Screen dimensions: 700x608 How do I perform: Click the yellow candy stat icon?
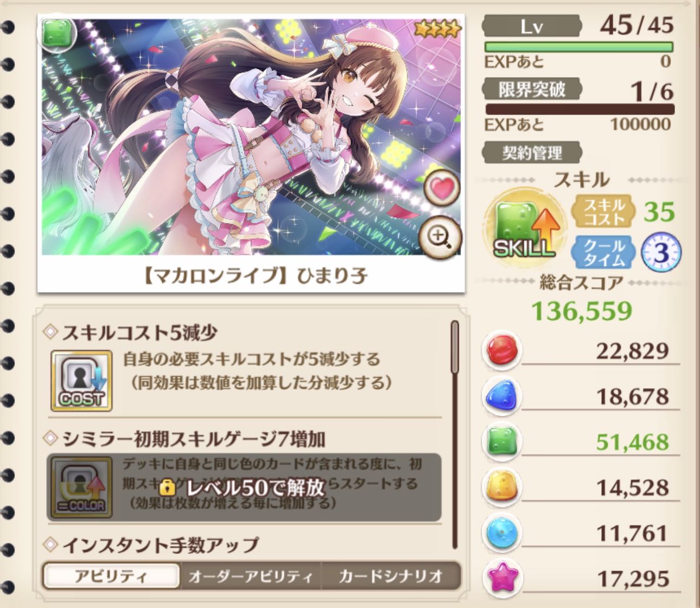502,487
